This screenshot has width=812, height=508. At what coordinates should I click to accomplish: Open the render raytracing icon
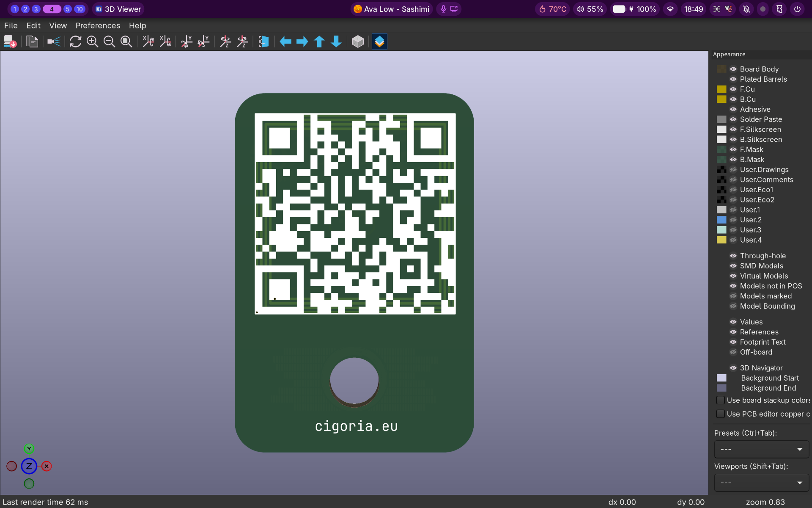tap(54, 41)
